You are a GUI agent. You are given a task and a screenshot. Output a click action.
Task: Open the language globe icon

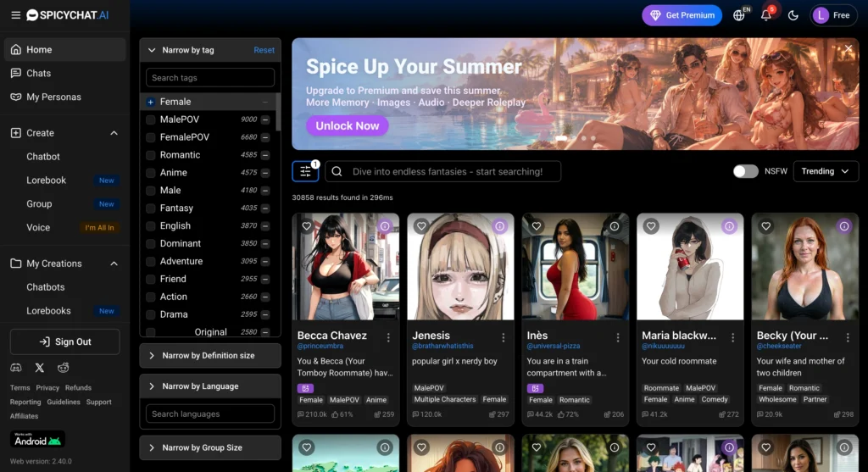pos(739,15)
